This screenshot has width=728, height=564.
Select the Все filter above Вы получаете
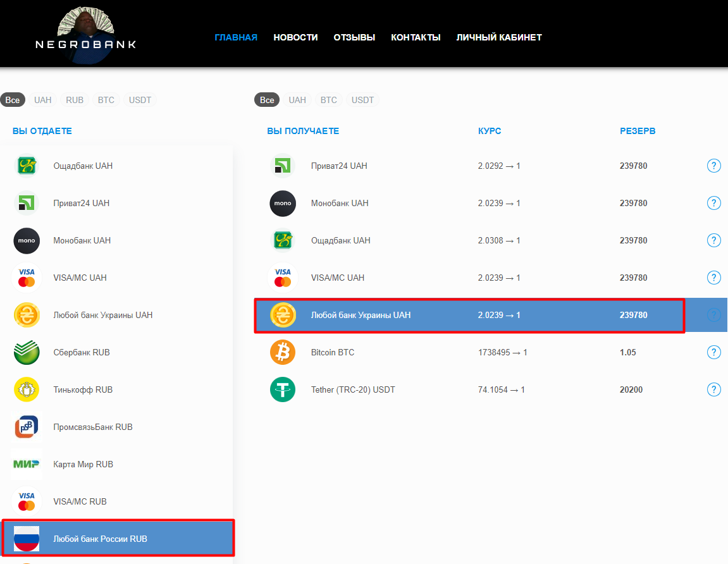click(x=267, y=100)
